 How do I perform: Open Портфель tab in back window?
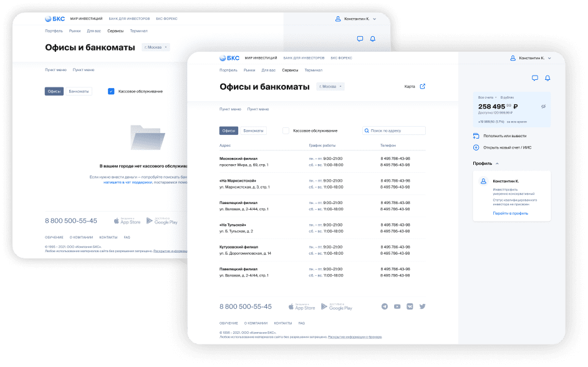pos(54,31)
